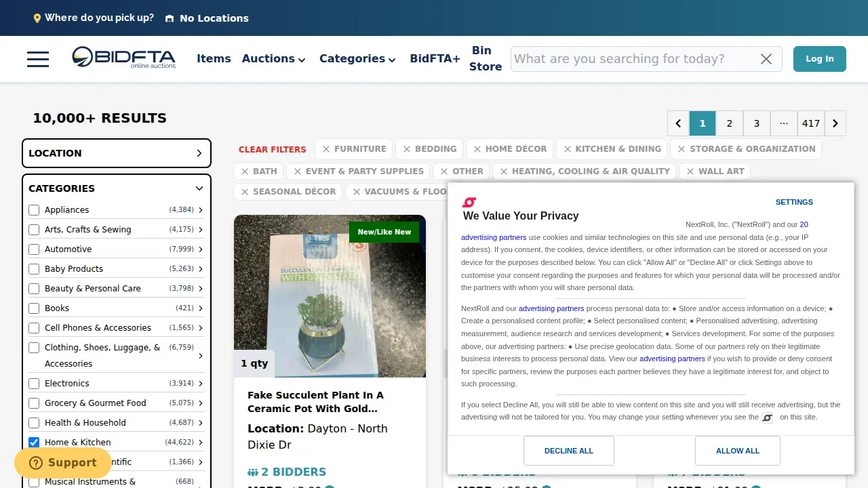Click Where do you pick up?

click(x=99, y=18)
